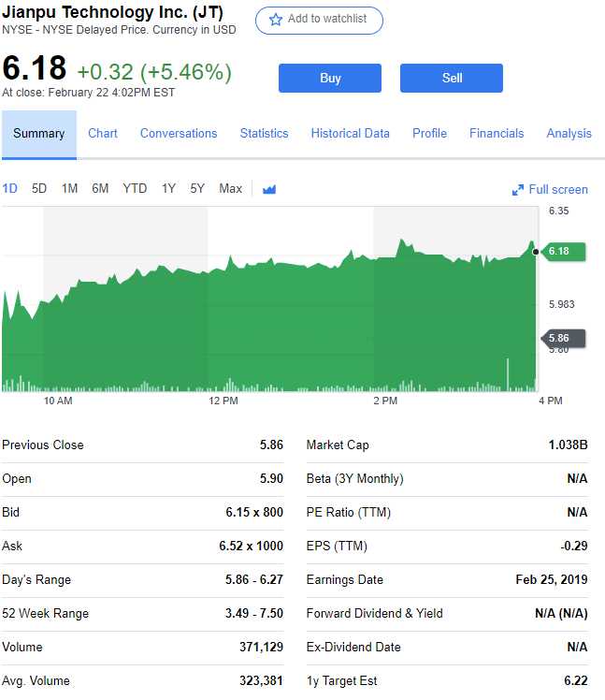This screenshot has width=605, height=700.
Task: Click the 1y Target Est value 6.22
Action: point(576,680)
